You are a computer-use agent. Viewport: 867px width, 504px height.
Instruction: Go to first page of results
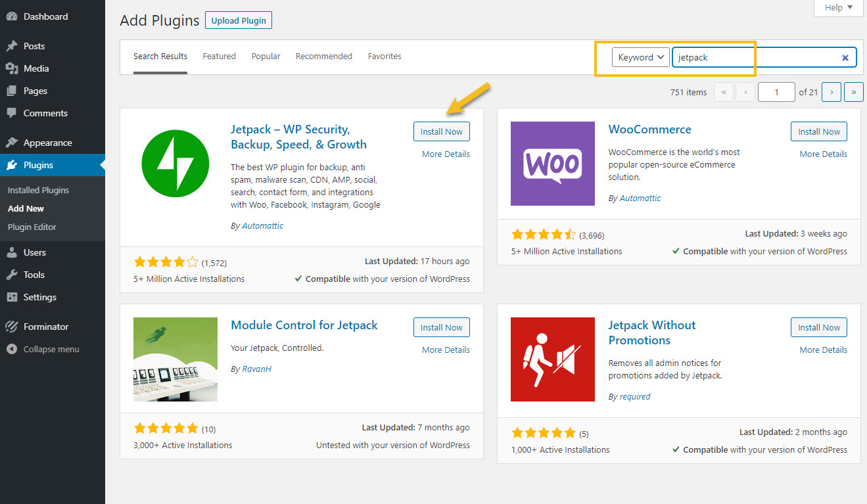tap(723, 92)
